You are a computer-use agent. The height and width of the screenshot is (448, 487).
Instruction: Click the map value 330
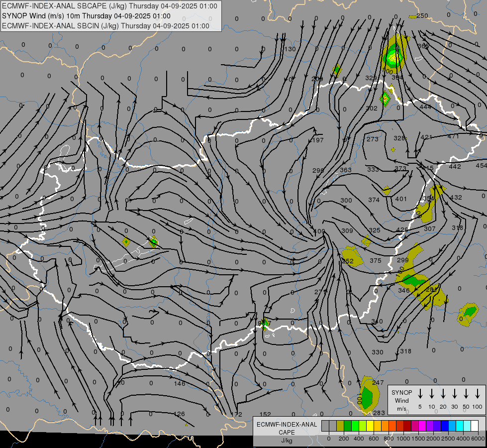tap(378, 352)
